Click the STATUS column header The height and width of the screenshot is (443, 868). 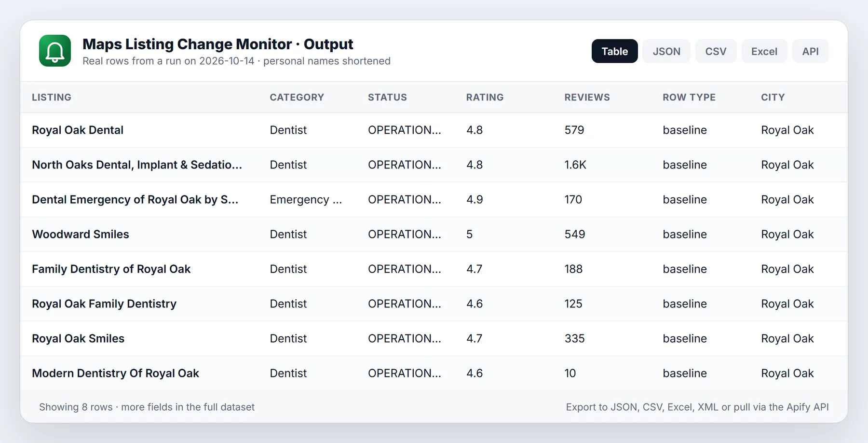[x=387, y=97]
